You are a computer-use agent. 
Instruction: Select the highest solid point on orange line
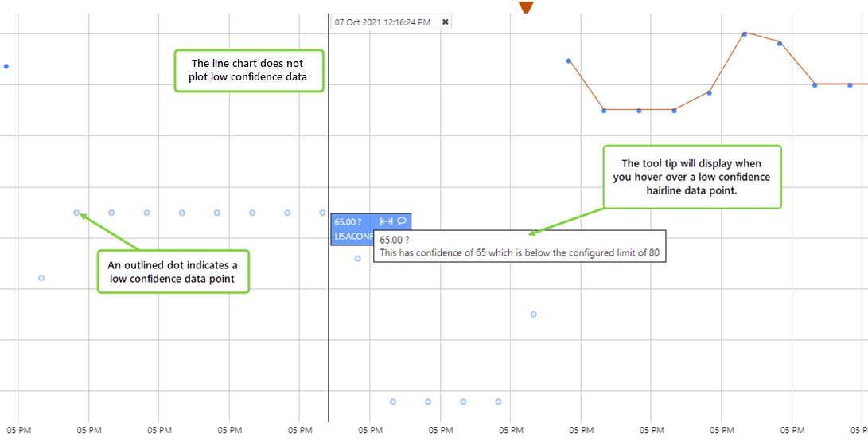tap(745, 33)
